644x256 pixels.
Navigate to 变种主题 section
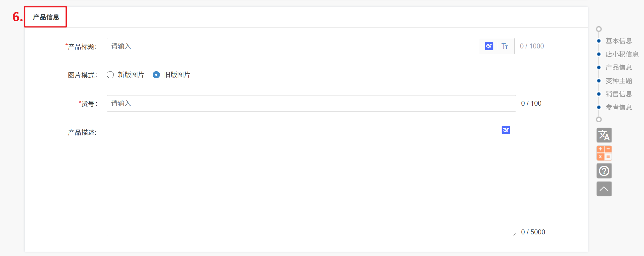pyautogui.click(x=619, y=81)
